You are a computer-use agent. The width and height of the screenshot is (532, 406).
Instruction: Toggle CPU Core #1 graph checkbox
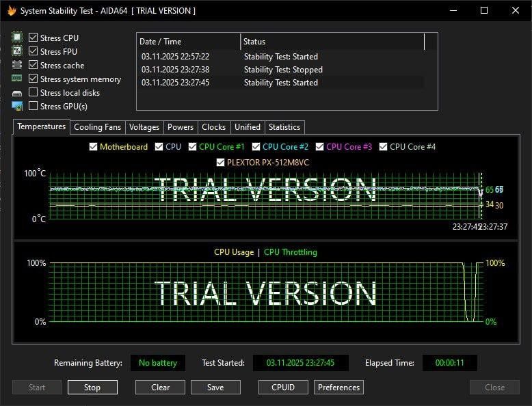point(192,146)
